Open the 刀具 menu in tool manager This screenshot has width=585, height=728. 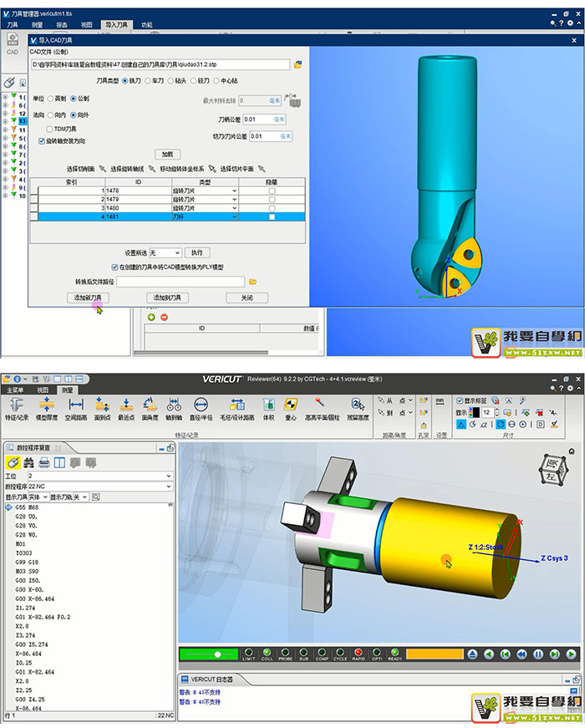[x=13, y=24]
